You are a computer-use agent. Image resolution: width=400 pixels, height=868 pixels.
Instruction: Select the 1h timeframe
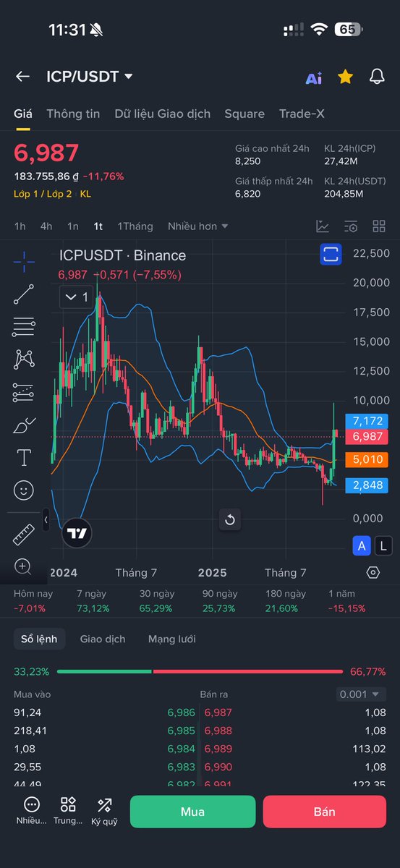[x=20, y=226]
